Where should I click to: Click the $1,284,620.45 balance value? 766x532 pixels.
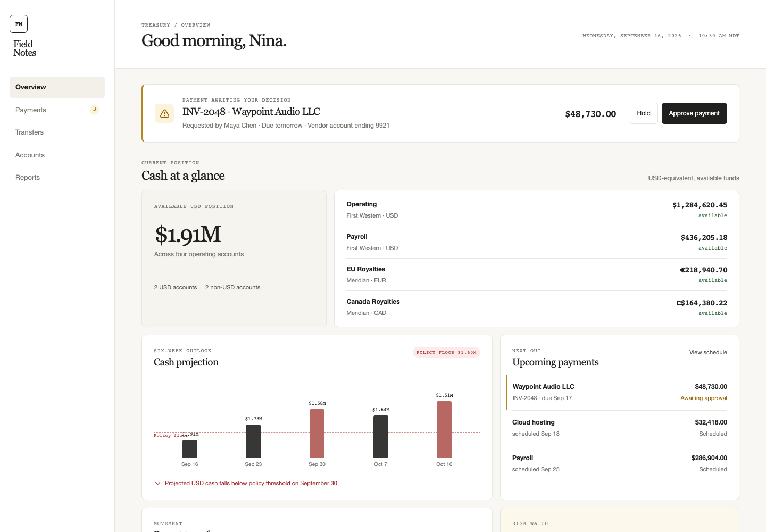pos(700,205)
